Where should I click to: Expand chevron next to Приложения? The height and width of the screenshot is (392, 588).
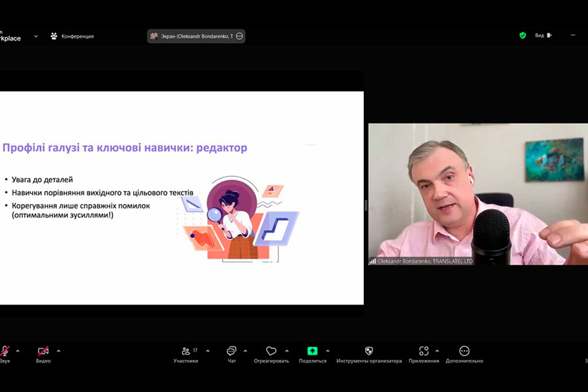[437, 351]
